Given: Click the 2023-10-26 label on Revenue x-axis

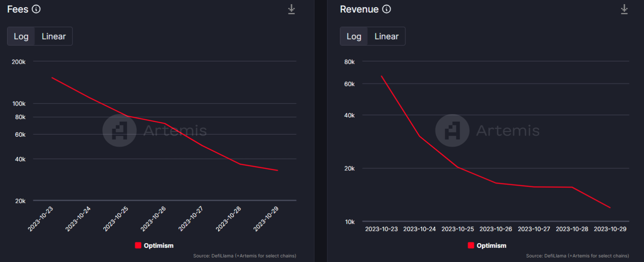Looking at the screenshot, I should (496, 229).
